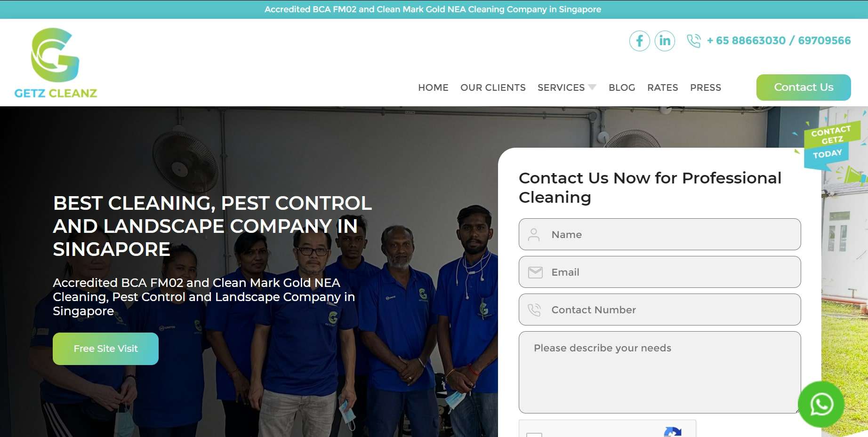Open Our Clients menu item
Screen dimensions: 868x437
493,87
